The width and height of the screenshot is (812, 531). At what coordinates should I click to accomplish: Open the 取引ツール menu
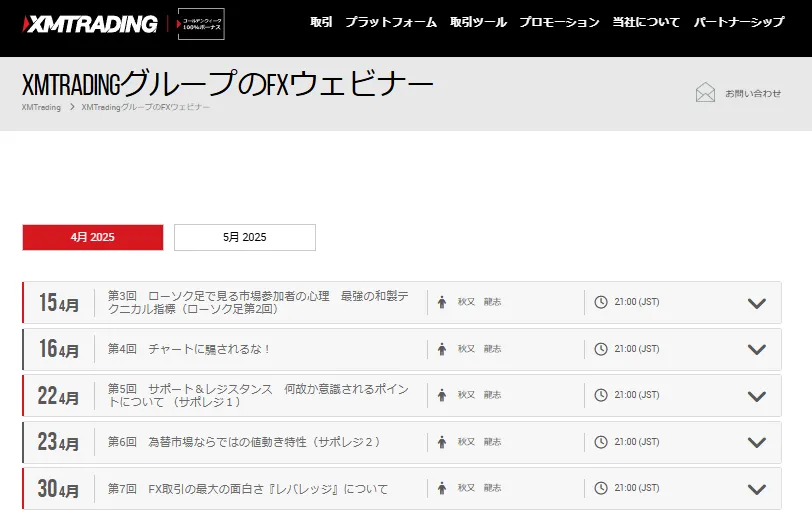coord(478,22)
